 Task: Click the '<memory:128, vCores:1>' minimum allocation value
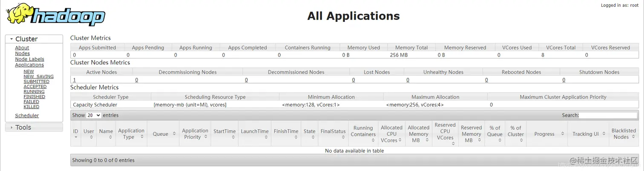pyautogui.click(x=310, y=104)
